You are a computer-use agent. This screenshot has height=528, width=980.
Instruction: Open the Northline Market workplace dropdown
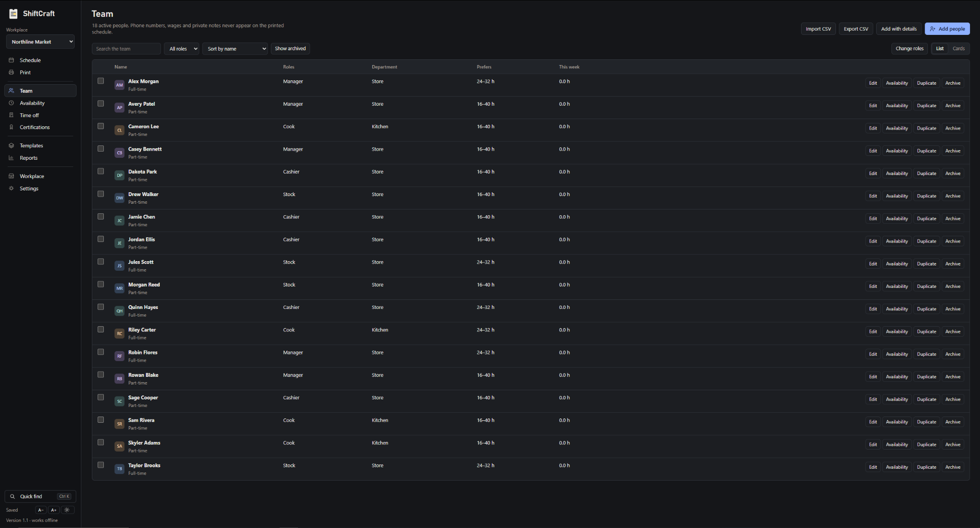(40, 42)
